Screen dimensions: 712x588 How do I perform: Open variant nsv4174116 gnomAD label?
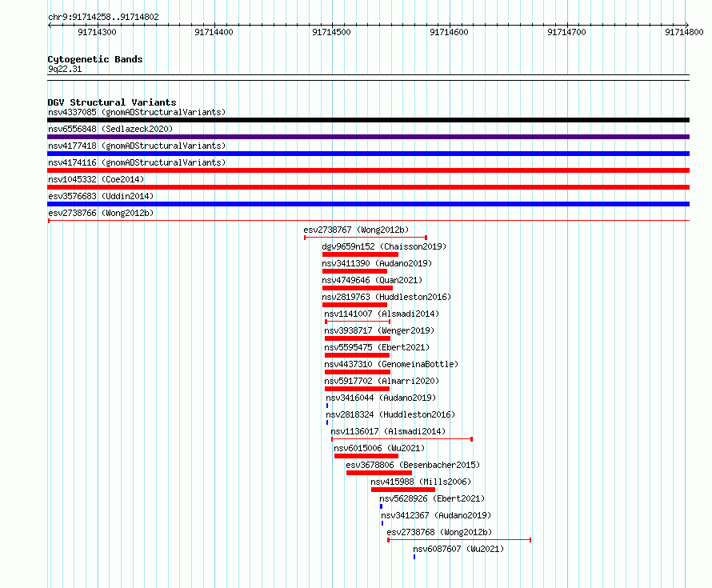coord(137,162)
